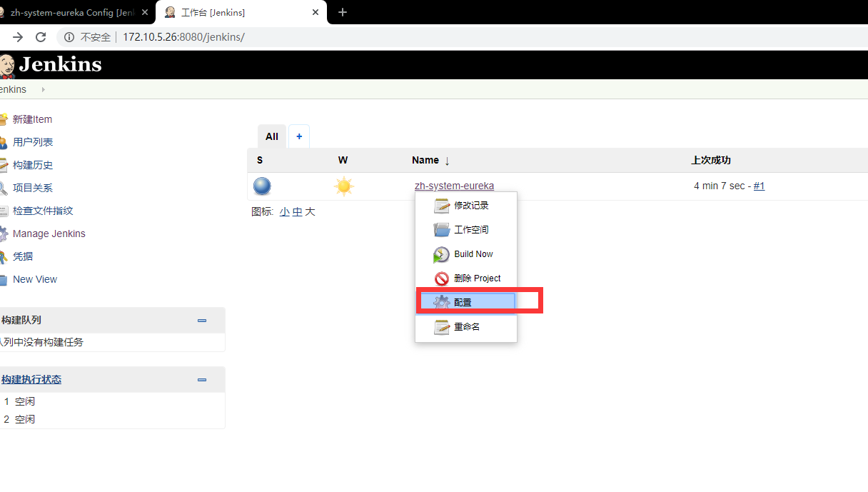Click the 新建Item link
The width and height of the screenshot is (868, 492).
click(x=32, y=119)
